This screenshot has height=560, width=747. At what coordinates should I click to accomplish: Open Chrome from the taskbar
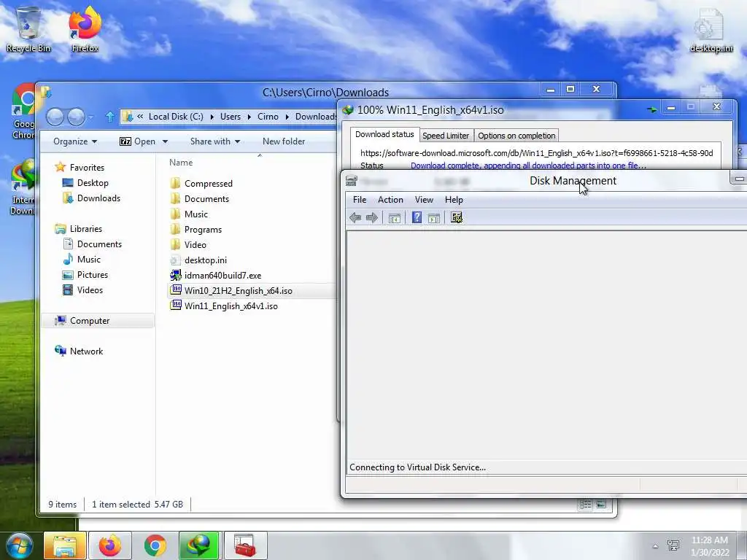[x=155, y=545]
